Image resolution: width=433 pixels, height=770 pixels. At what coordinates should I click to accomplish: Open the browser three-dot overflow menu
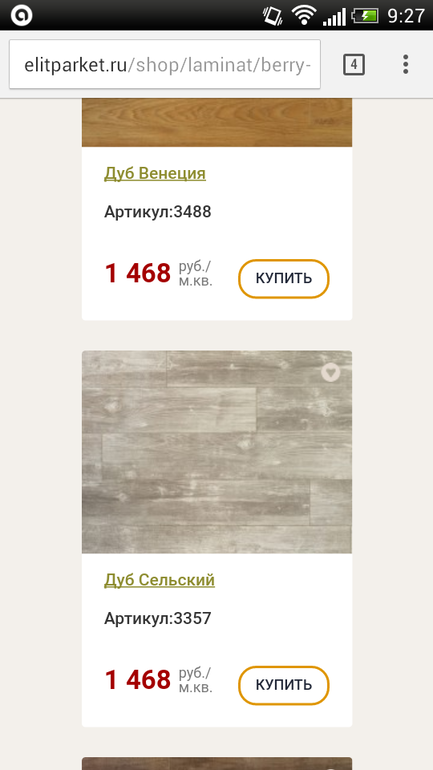coord(406,64)
